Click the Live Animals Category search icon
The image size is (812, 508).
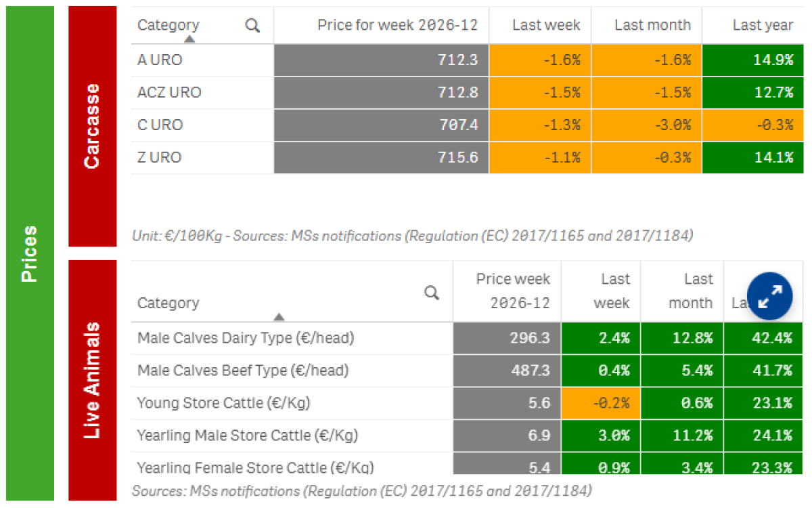[432, 293]
